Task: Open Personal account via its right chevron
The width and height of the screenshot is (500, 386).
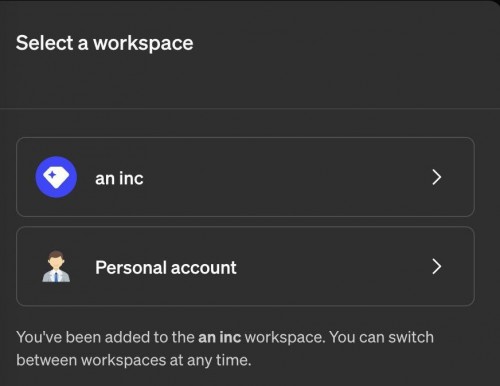Action: point(437,266)
